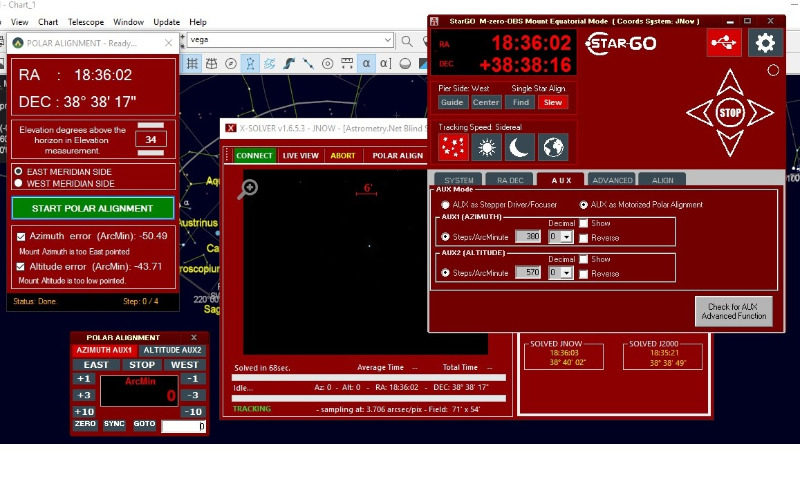Click EAST button in Polar Alignment pad

coord(96,365)
